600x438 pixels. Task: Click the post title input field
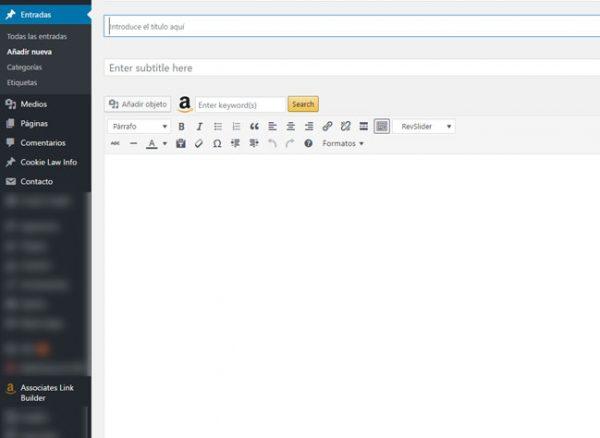(x=352, y=26)
